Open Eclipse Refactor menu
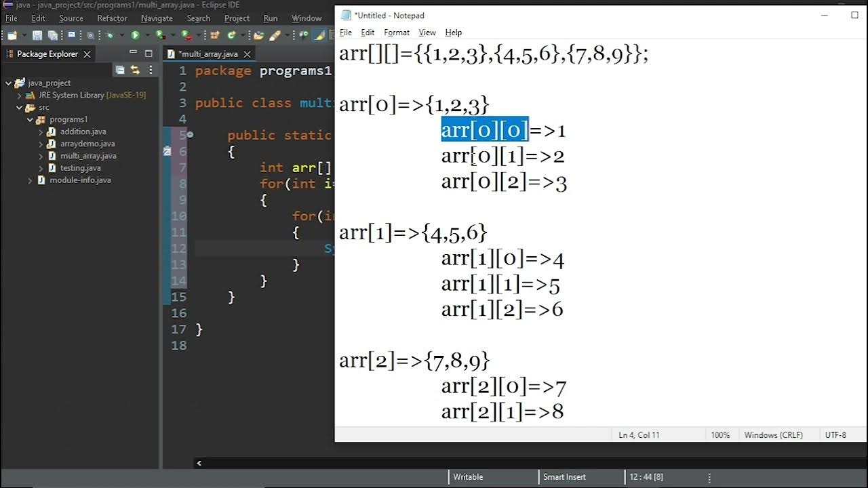The height and width of the screenshot is (488, 868). click(x=112, y=18)
